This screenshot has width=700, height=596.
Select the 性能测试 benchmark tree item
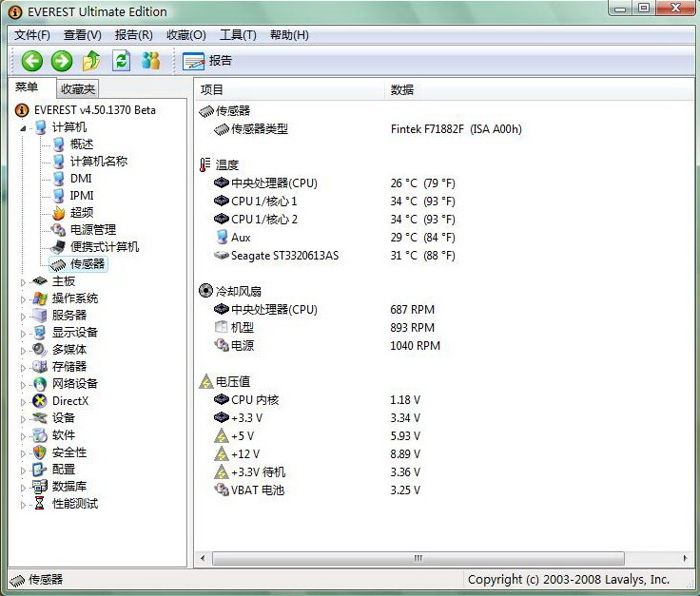pyautogui.click(x=74, y=504)
